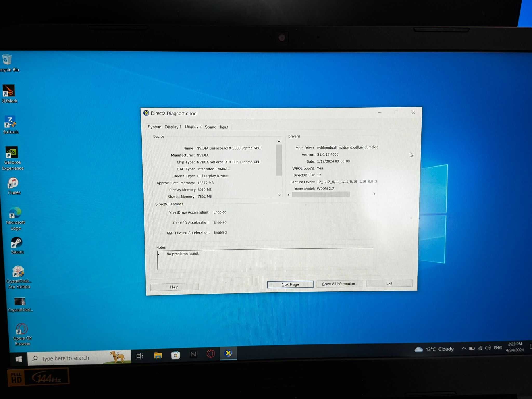Toggle DirectDraw Acceleration enabled state
This screenshot has width=532, height=399.
click(220, 212)
